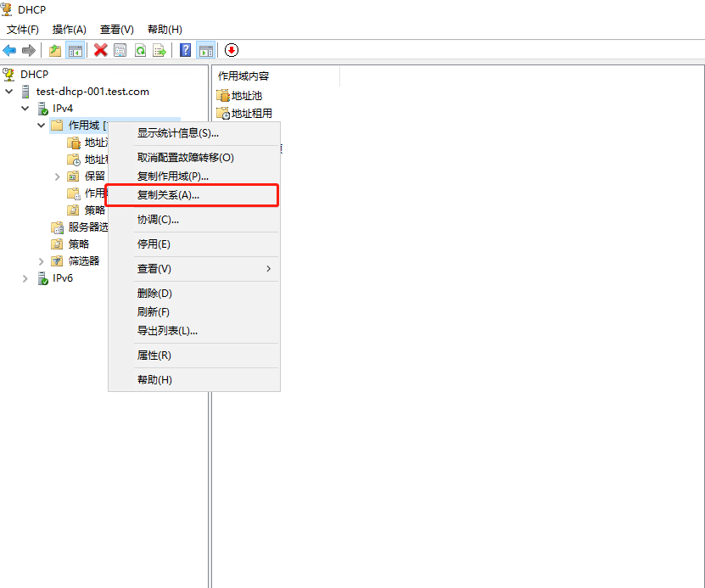Select 保留 label in tree
Viewport: 705px width, 588px height.
click(95, 176)
